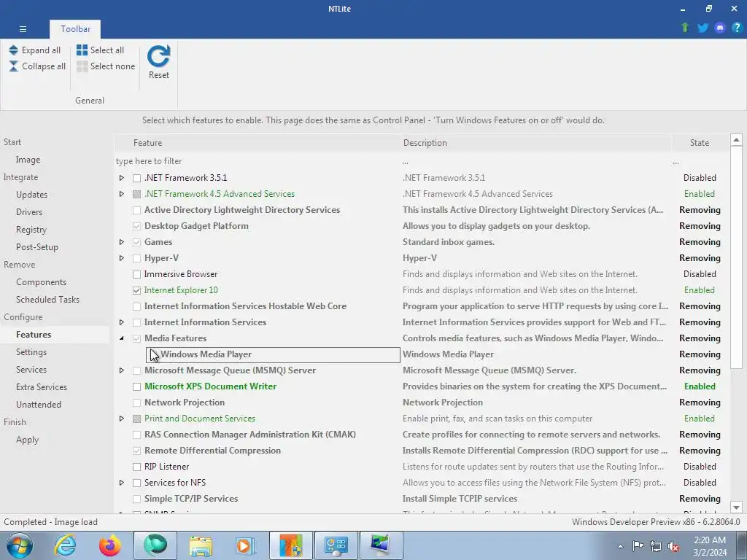Viewport: 747px width, 560px height.
Task: Click the scrollbar down arrow
Action: (x=736, y=507)
